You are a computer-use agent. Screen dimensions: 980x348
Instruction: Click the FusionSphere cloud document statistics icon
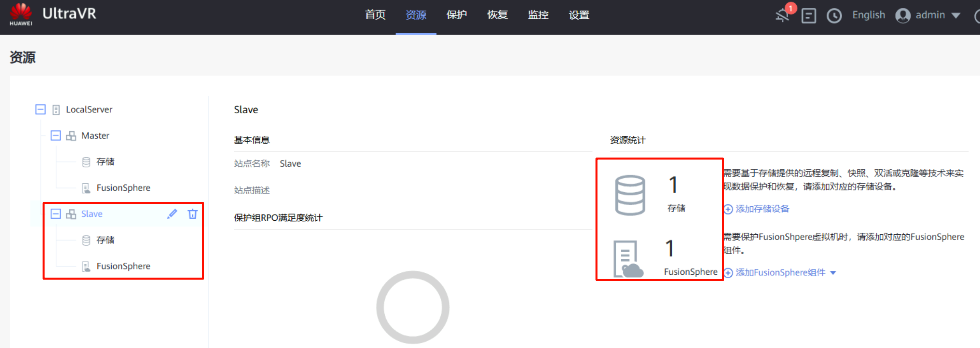(628, 259)
